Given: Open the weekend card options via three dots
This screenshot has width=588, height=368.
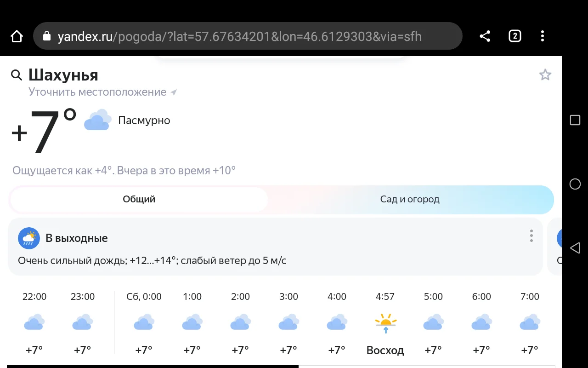Looking at the screenshot, I should [531, 236].
